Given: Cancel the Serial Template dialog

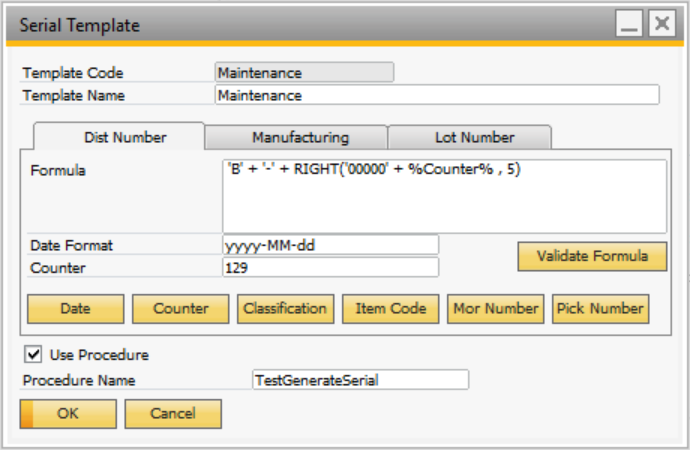Looking at the screenshot, I should click(173, 413).
